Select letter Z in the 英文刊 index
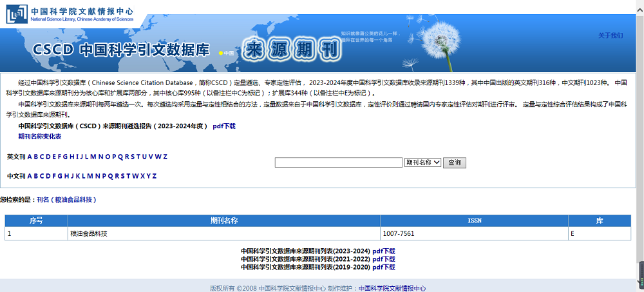The width and height of the screenshot is (644, 292). click(x=165, y=157)
